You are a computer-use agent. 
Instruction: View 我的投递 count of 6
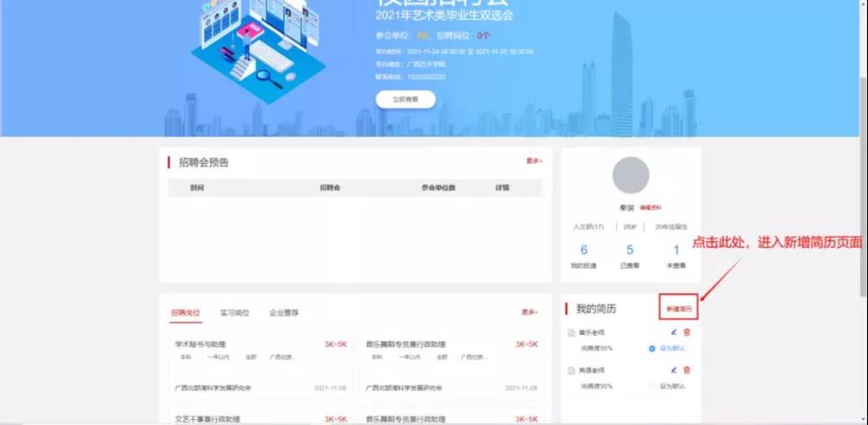584,252
